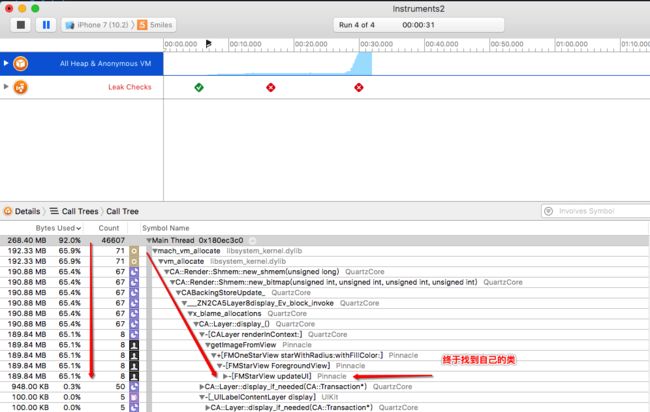This screenshot has width=650, height=412.
Task: Sort by the Count column header
Action: click(x=109, y=228)
